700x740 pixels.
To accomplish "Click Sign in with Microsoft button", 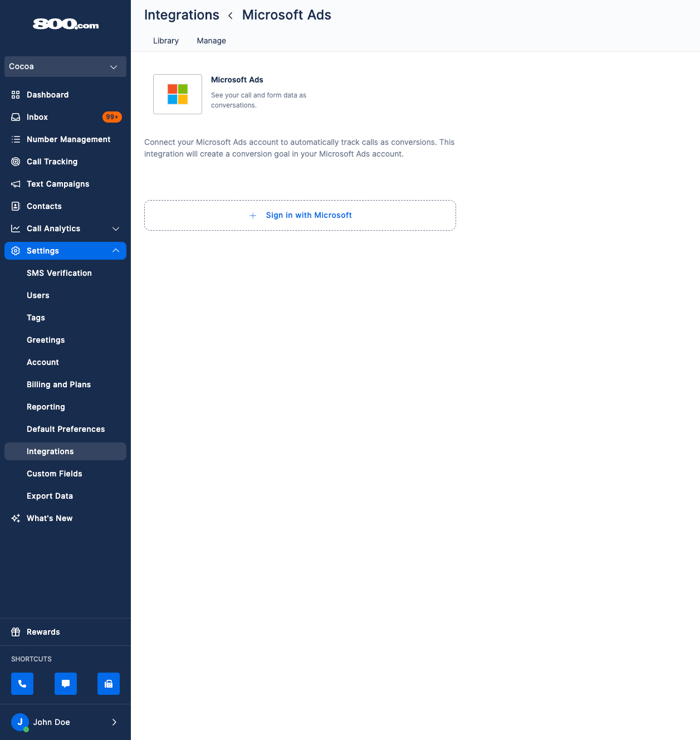I will pyautogui.click(x=300, y=215).
